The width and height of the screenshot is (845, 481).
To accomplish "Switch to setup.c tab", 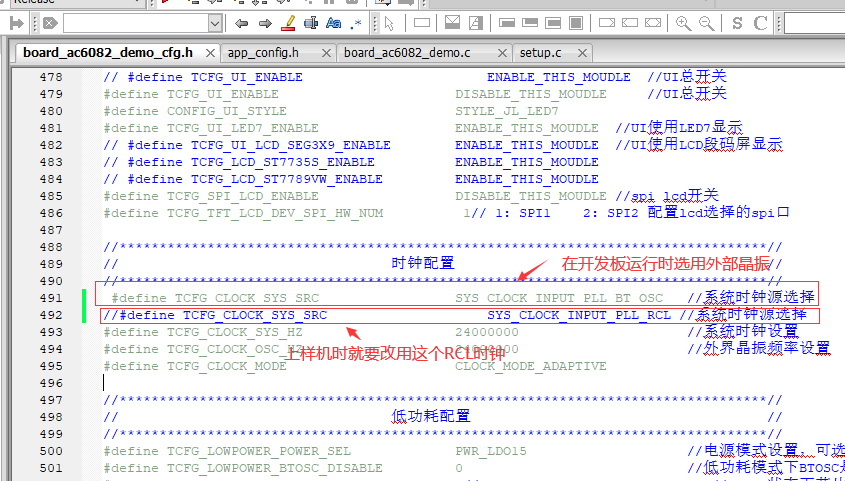I will tap(541, 53).
